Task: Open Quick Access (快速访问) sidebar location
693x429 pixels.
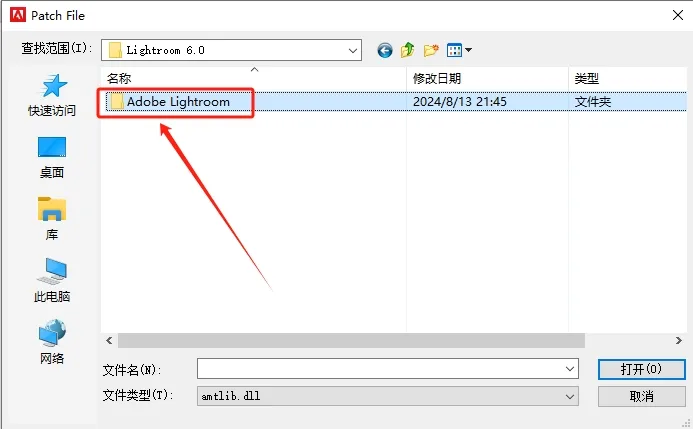Action: point(52,96)
